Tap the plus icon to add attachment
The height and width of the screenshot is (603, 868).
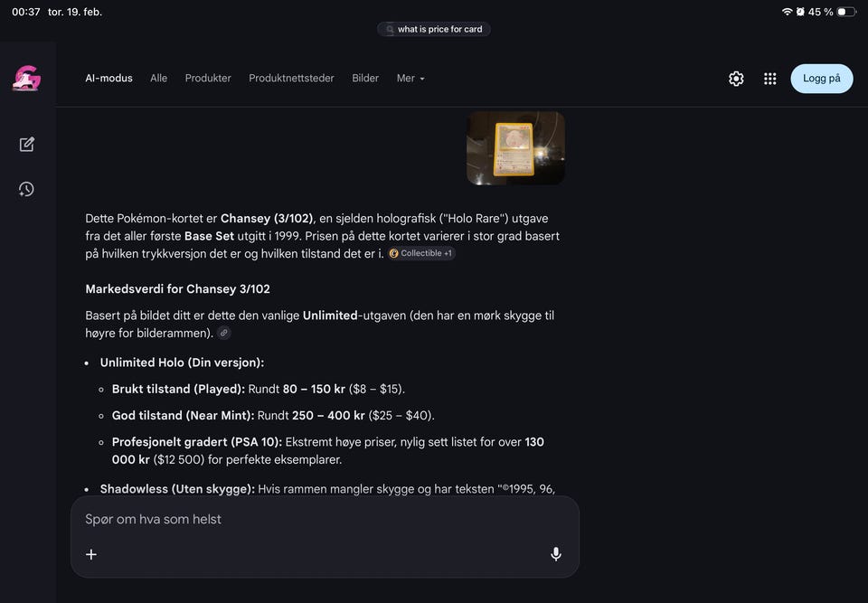(x=91, y=554)
